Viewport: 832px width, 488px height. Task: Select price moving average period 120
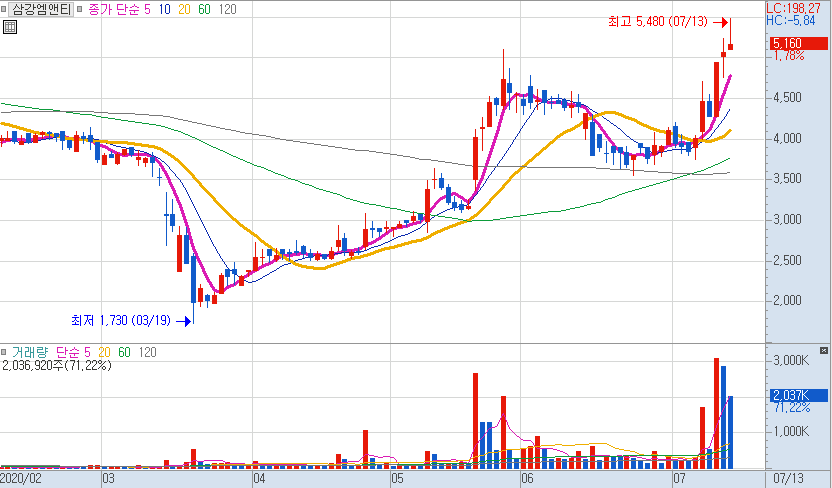click(228, 10)
